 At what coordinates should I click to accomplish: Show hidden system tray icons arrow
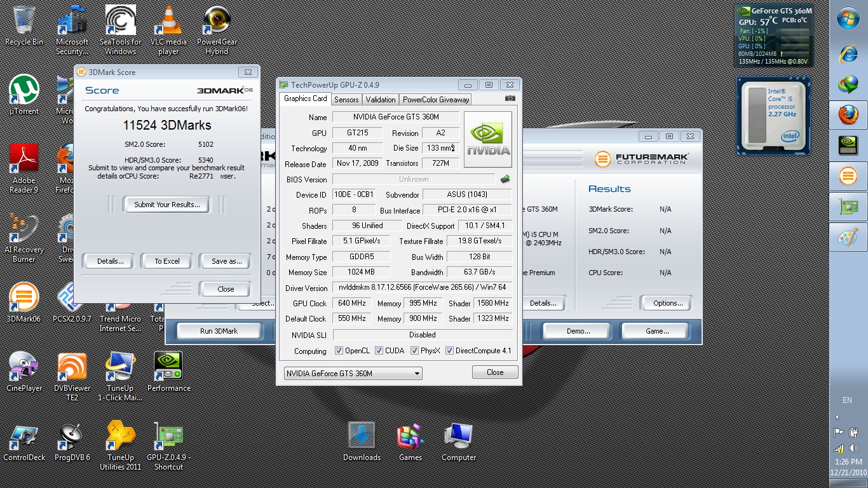pos(837,417)
